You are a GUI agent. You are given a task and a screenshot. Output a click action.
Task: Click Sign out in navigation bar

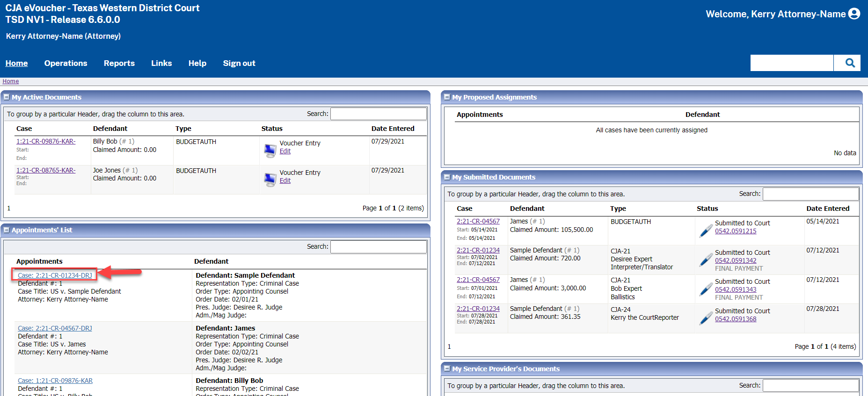[239, 63]
